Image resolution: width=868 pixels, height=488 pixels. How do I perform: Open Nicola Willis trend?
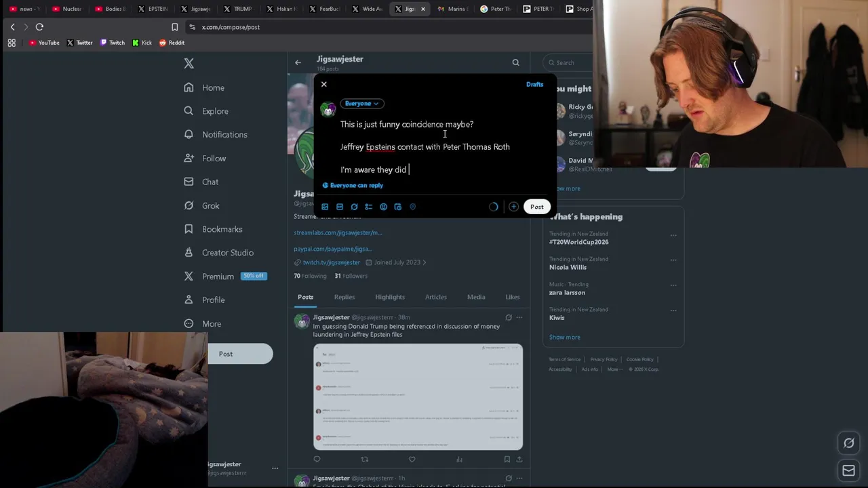pyautogui.click(x=568, y=267)
